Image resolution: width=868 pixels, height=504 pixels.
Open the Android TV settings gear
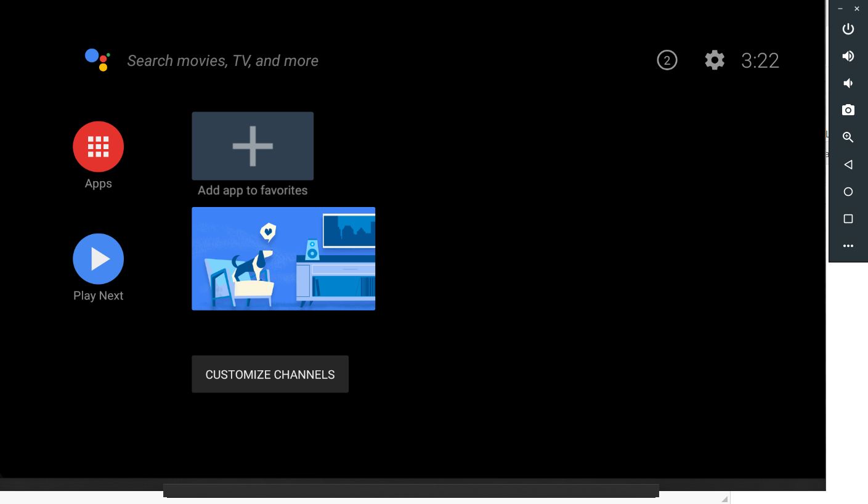point(714,60)
